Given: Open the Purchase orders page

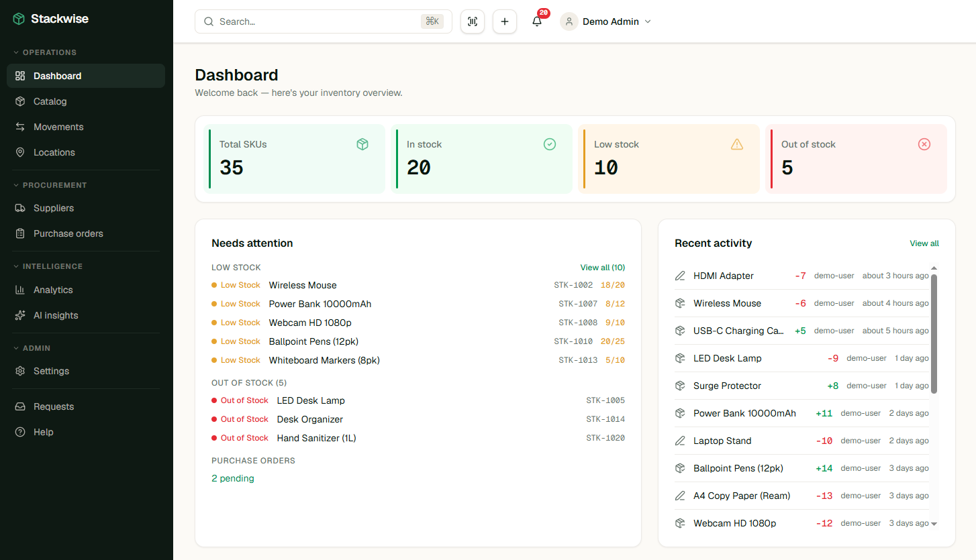Looking at the screenshot, I should pos(68,233).
